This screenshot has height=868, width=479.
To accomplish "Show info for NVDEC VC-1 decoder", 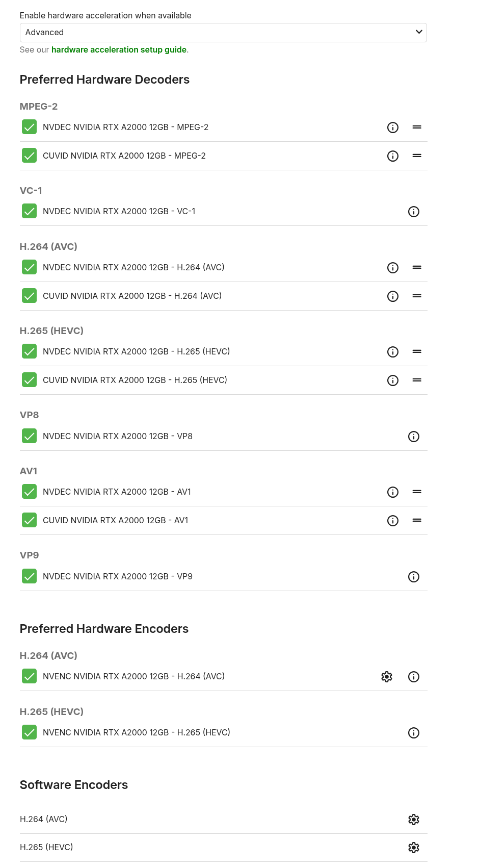I will (414, 212).
